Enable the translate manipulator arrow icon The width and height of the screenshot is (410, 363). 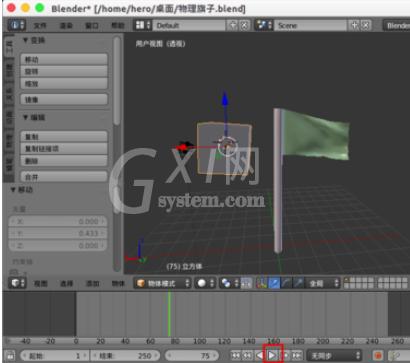coord(274,283)
